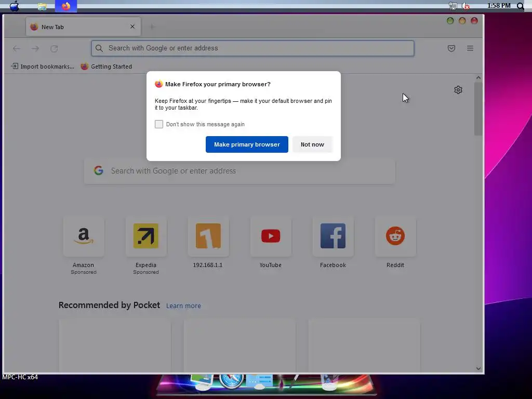The image size is (532, 399).
Task: Open the search magnifier in top bar
Action: (x=520, y=6)
